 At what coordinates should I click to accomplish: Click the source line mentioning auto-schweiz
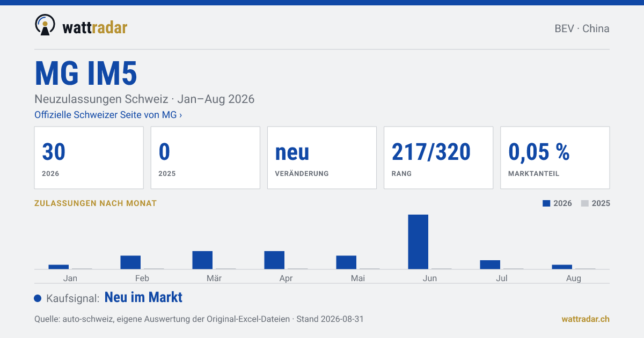pyautogui.click(x=199, y=319)
